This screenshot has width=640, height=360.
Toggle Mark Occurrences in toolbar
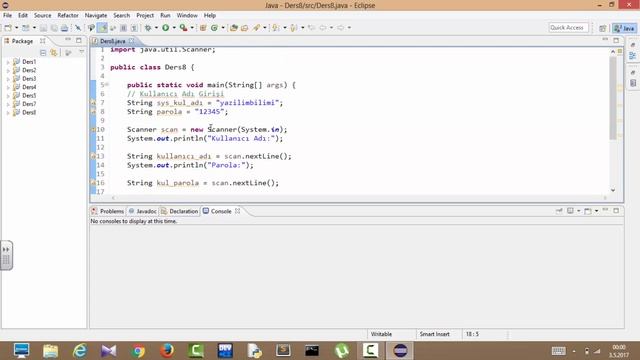pos(103,28)
